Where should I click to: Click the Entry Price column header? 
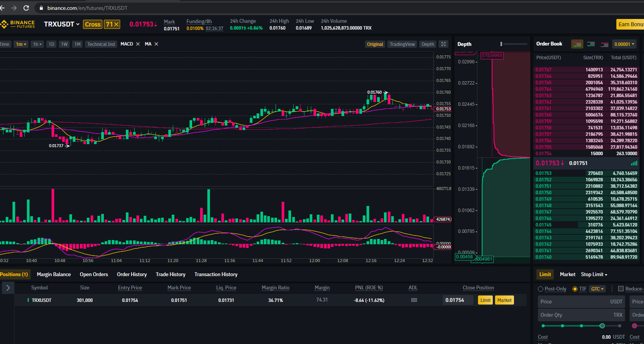tap(130, 288)
